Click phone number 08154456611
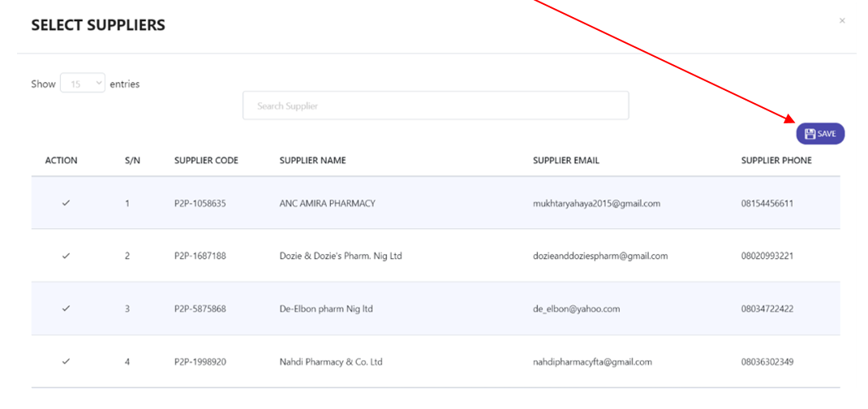Screen dimensions: 868x409 (767, 203)
